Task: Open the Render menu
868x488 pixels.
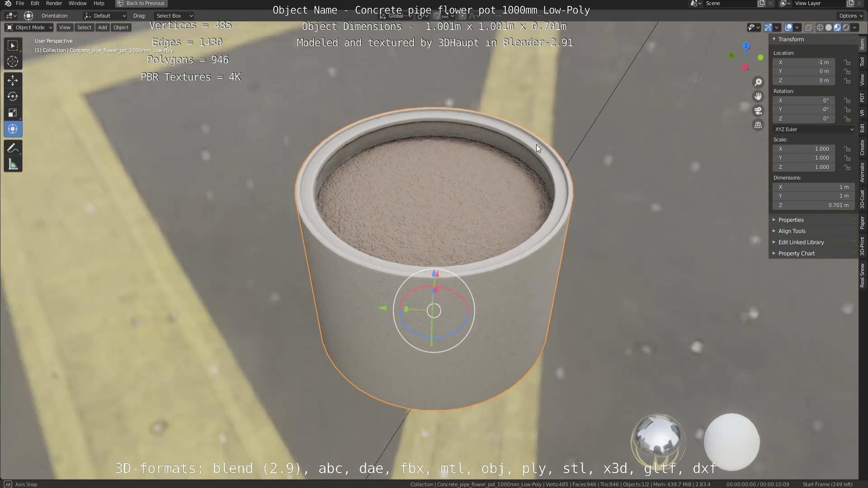Action: click(x=54, y=3)
